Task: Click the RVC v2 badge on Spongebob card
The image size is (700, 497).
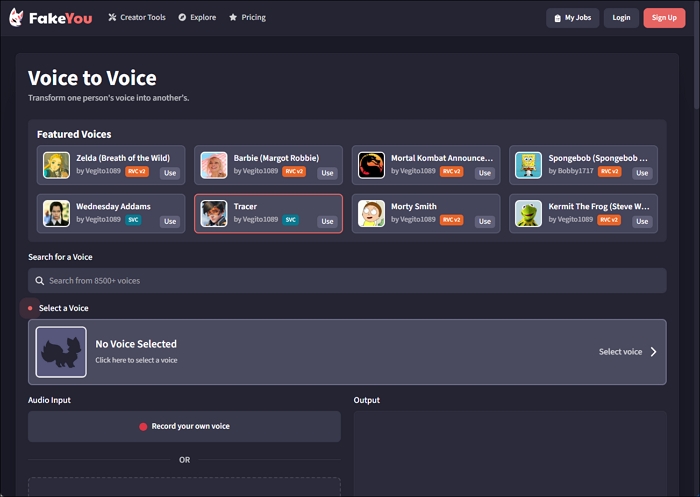Action: point(609,171)
